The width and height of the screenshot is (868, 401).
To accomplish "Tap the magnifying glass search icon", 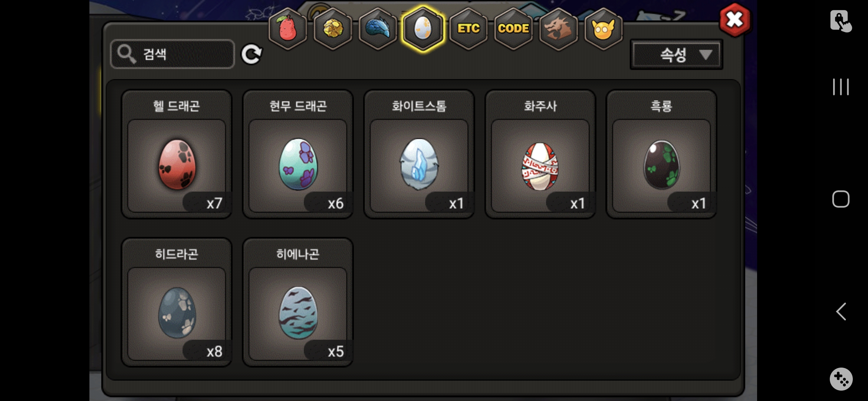I will click(x=126, y=54).
